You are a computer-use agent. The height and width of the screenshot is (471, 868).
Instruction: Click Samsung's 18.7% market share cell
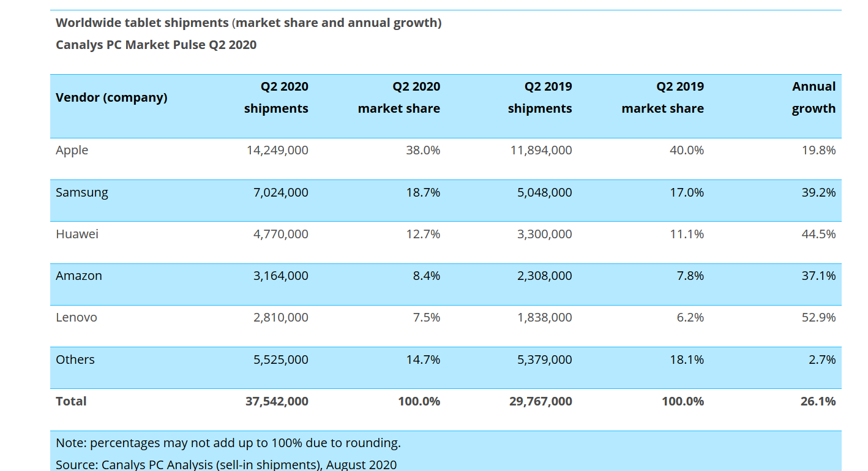point(423,192)
